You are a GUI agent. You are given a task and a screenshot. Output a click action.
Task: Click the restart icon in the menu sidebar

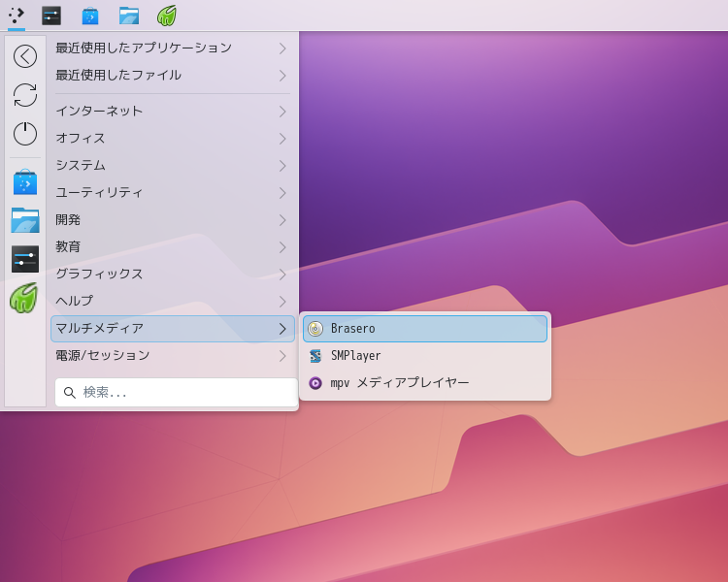click(x=25, y=95)
